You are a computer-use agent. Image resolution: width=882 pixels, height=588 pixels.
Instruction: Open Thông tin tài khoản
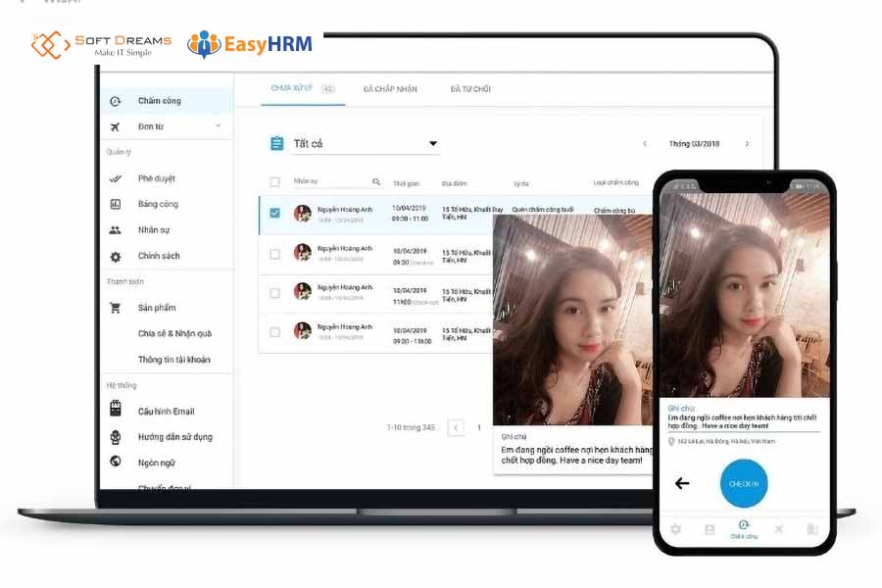click(x=173, y=360)
